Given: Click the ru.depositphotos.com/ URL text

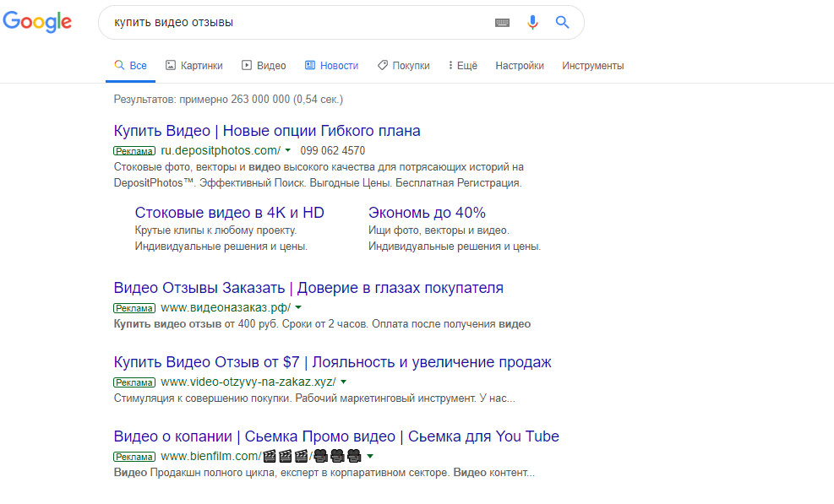Looking at the screenshot, I should [x=221, y=150].
